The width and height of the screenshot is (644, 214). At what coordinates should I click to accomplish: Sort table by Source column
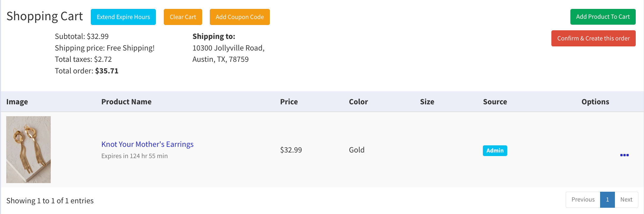495,102
